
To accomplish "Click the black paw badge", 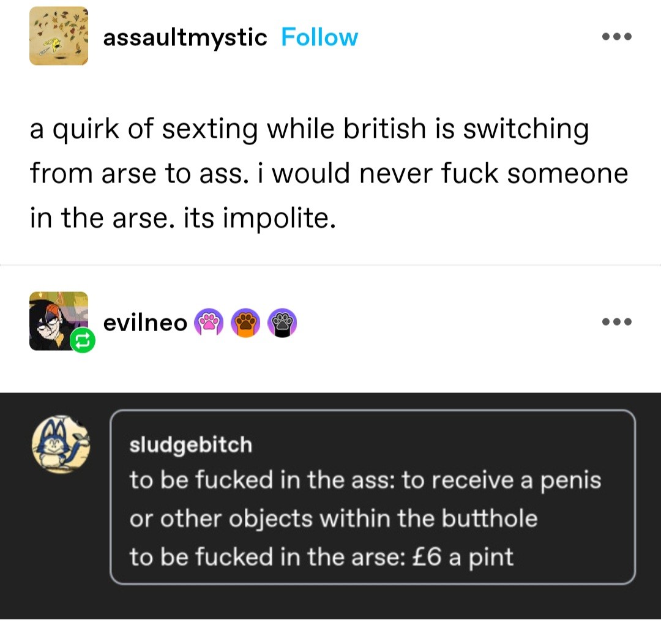I will tap(282, 323).
